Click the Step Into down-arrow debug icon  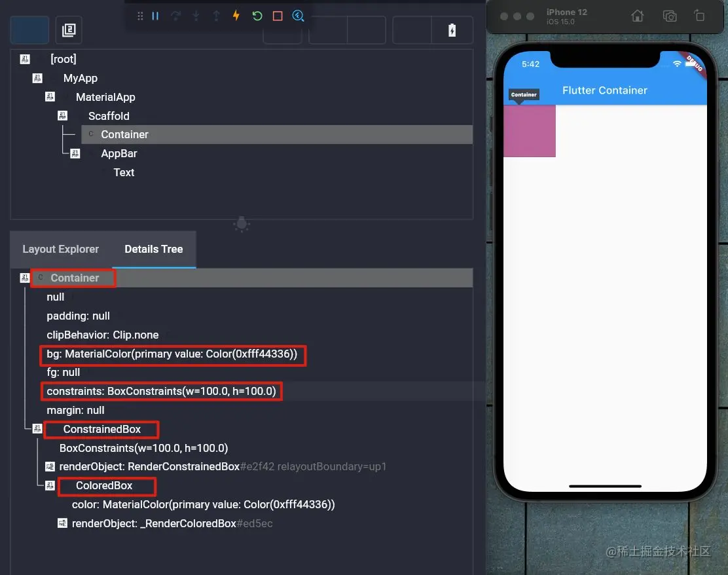click(196, 16)
